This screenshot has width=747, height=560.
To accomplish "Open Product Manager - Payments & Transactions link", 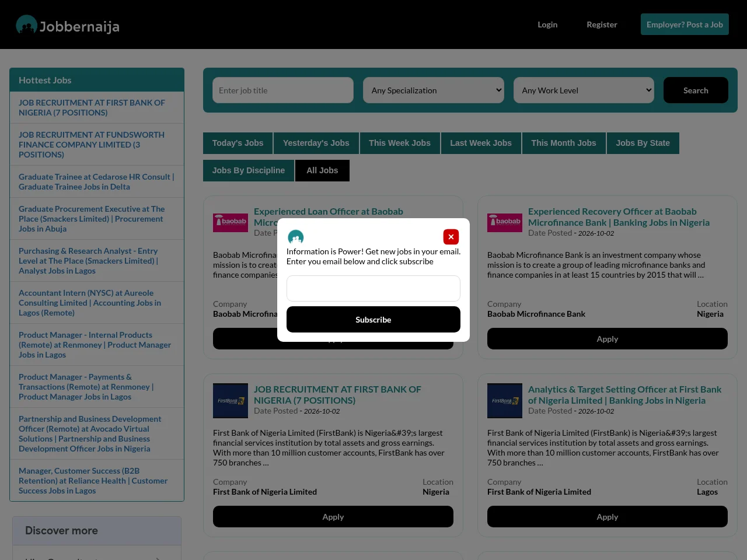I will coord(86,387).
